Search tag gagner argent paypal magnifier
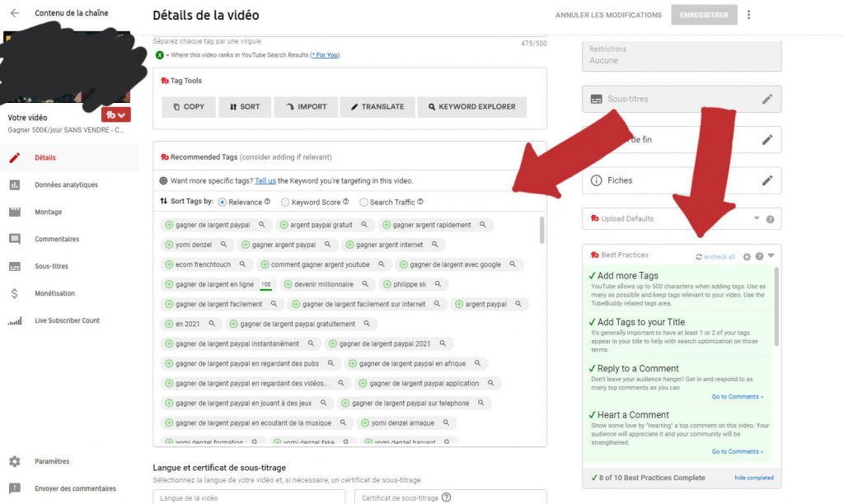 327,245
